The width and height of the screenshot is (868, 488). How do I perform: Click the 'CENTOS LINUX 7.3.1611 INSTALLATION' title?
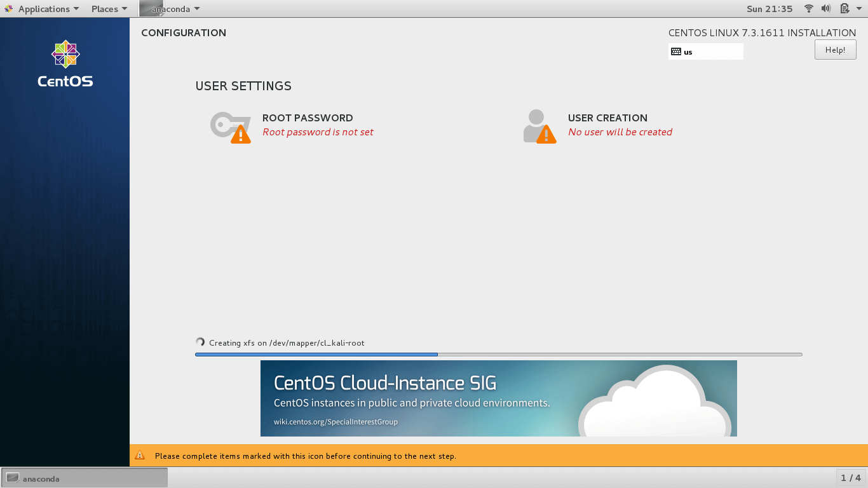(762, 33)
